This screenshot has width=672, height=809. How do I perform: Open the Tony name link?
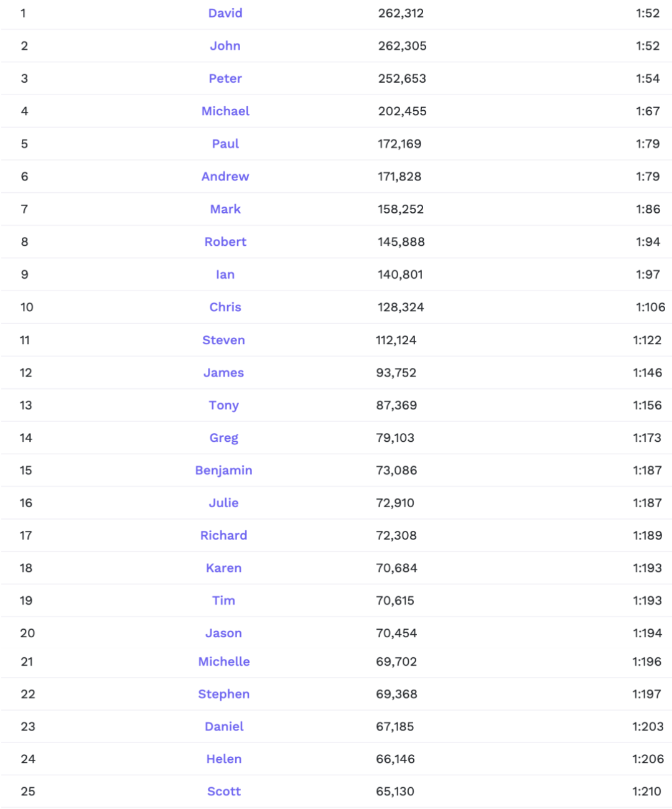pyautogui.click(x=223, y=405)
